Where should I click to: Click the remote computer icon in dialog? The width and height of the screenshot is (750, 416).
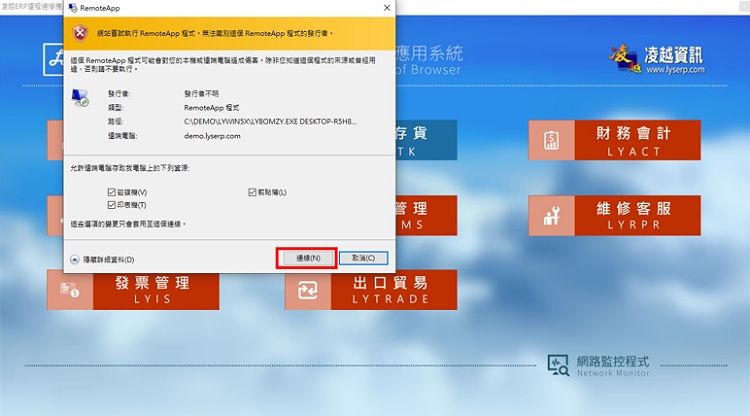click(80, 98)
